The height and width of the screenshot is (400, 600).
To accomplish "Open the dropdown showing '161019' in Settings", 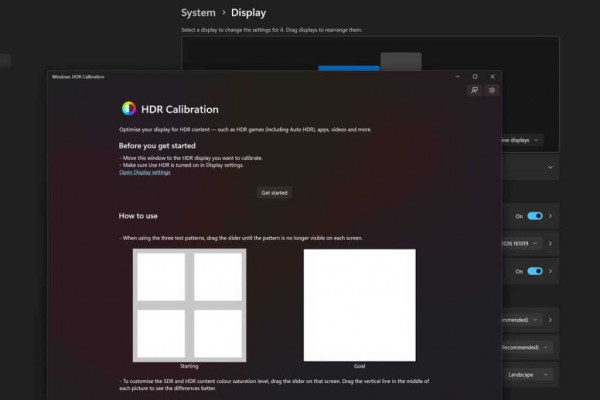I will point(521,243).
